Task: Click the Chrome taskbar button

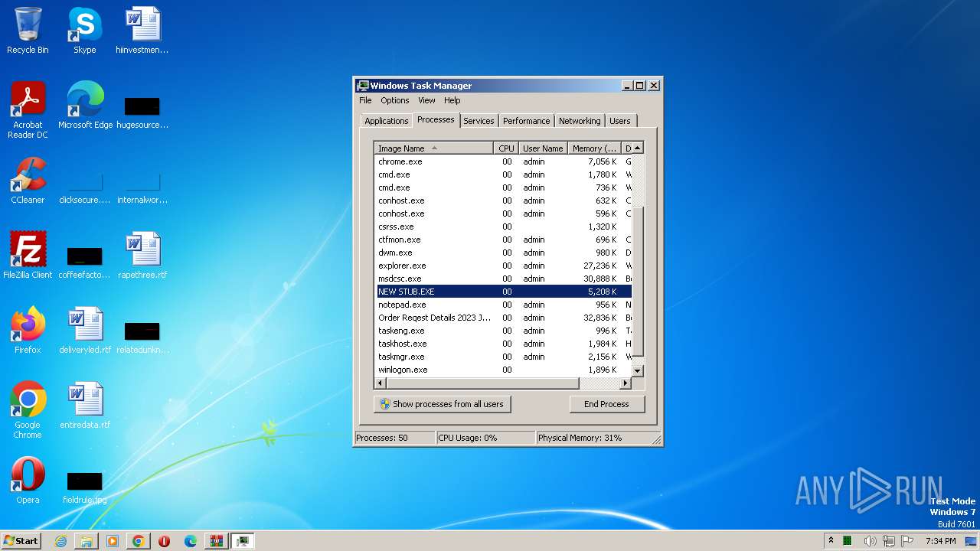Action: coord(139,541)
